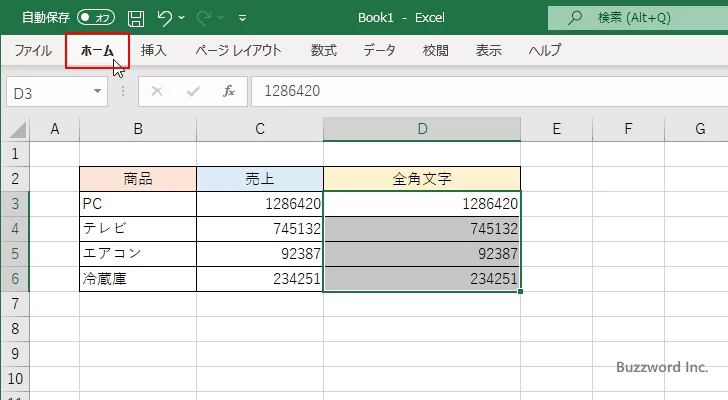Screen dimensions: 728x400
Task: Select 1286420 in the 売上 column
Action: point(260,204)
